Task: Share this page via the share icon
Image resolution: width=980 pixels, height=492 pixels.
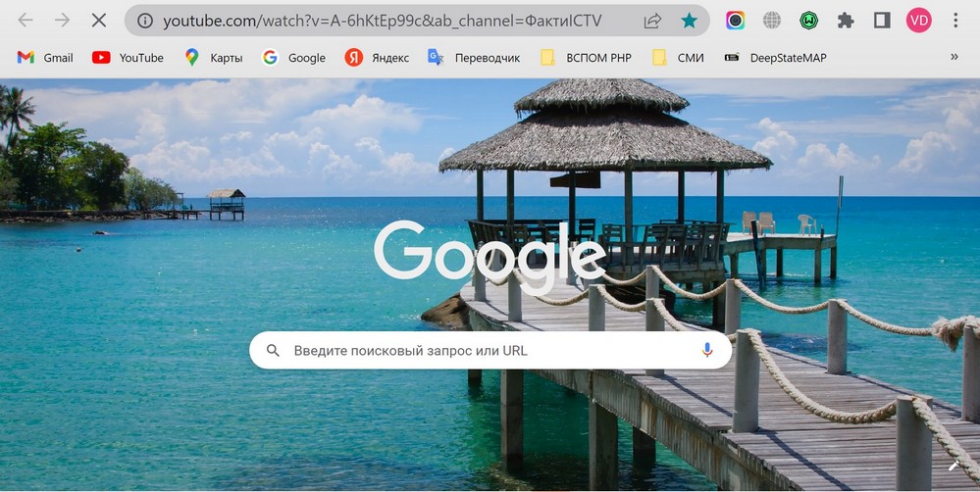Action: tap(652, 22)
